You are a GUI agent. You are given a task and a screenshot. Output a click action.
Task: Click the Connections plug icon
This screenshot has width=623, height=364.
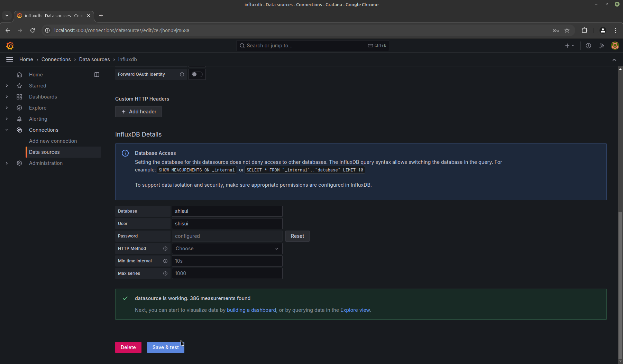[19, 130]
